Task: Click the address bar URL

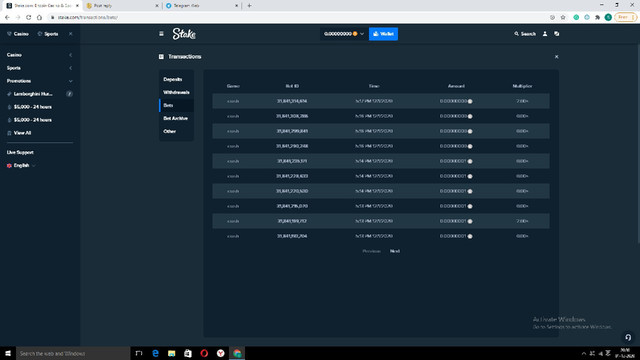Action: [x=88, y=17]
